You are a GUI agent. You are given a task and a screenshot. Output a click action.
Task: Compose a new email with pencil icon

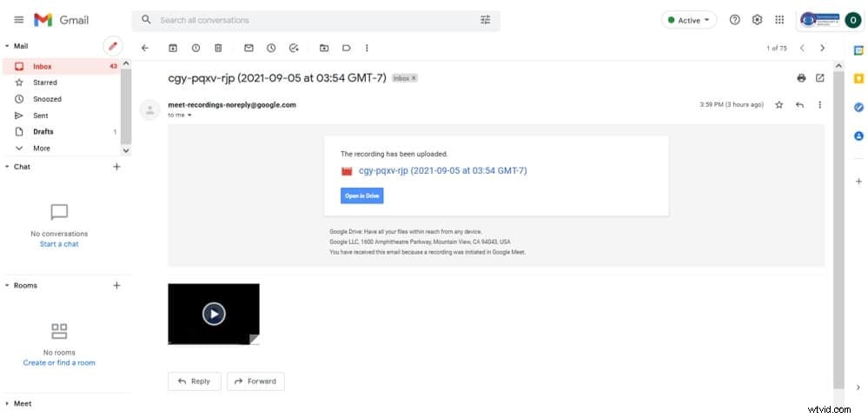pos(113,47)
